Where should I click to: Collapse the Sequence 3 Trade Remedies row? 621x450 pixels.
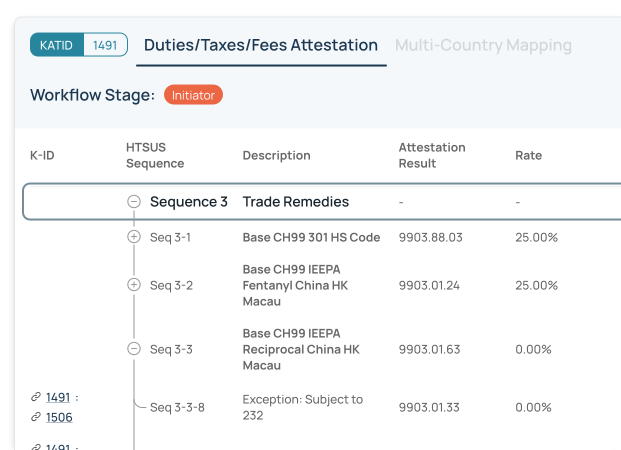tap(134, 202)
